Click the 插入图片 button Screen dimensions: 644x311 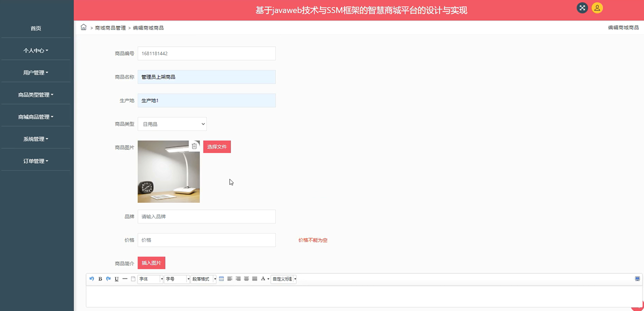(x=151, y=263)
